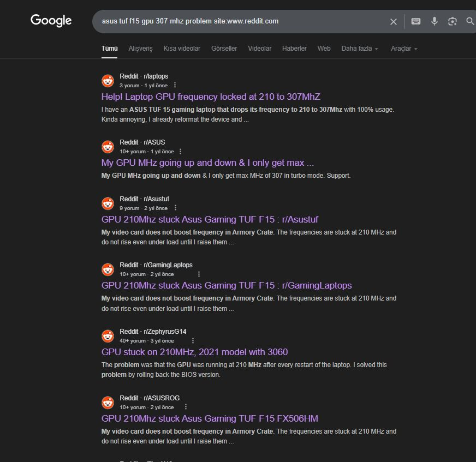Image resolution: width=476 pixels, height=462 pixels.
Task: Click the magnifier search icon
Action: tap(470, 21)
